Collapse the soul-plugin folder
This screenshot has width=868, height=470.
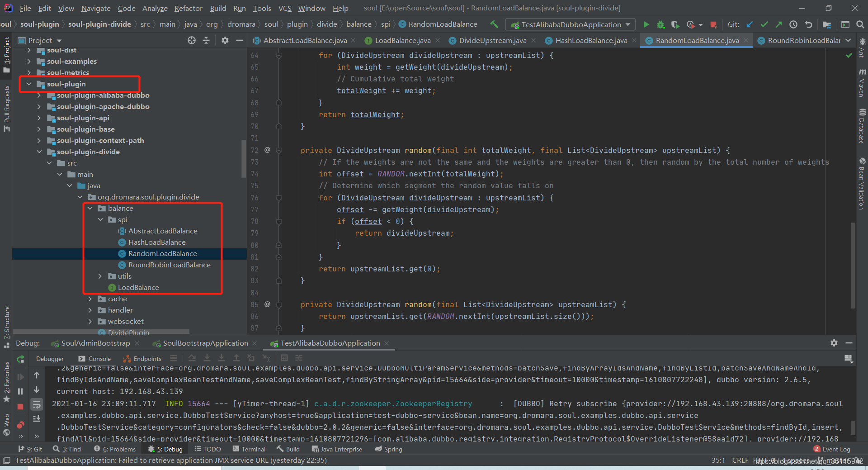29,84
